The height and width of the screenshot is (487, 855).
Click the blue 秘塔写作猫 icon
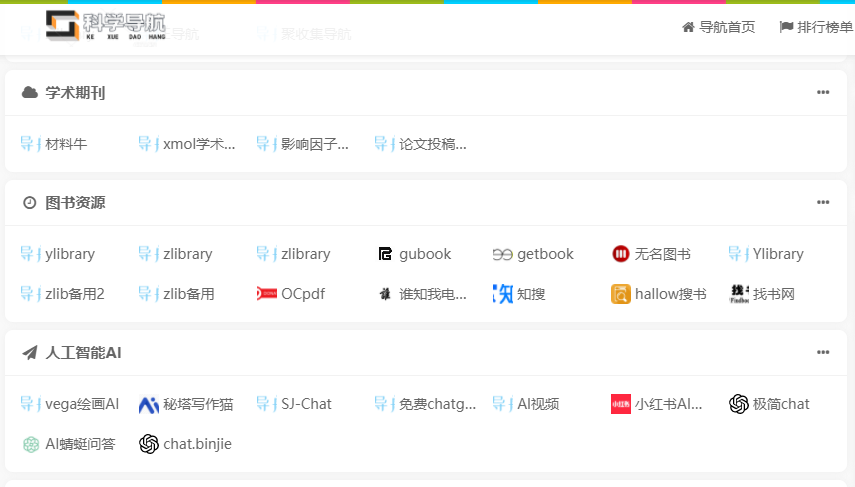click(148, 405)
